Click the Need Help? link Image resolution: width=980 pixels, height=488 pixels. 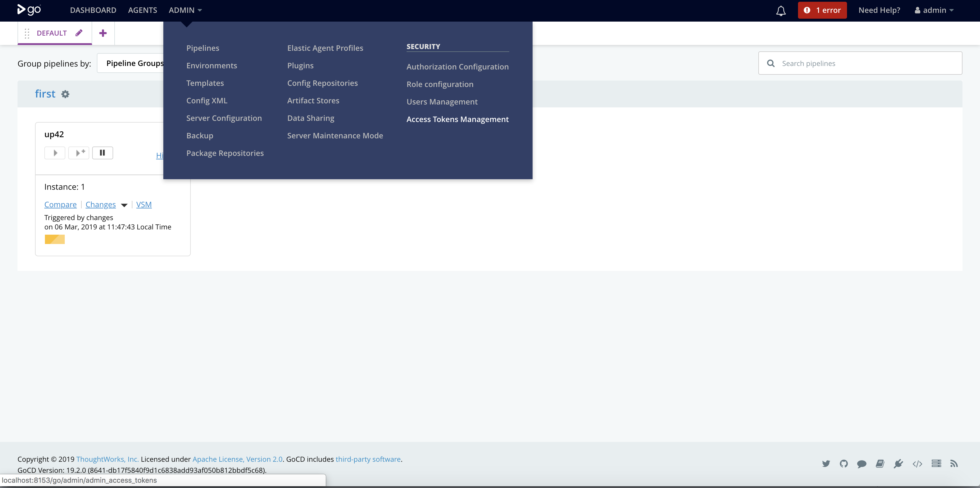tap(879, 10)
